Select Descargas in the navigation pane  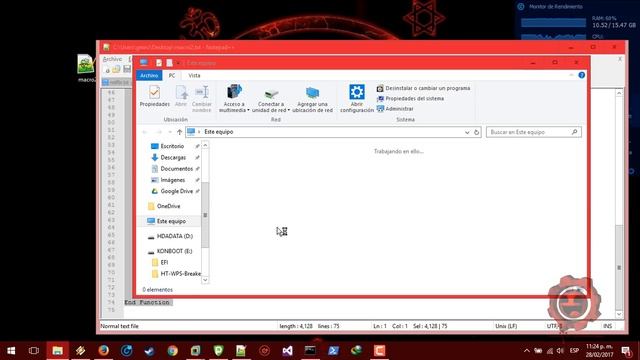click(173, 158)
